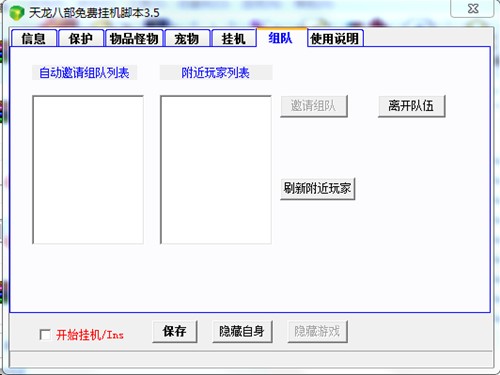
Task: Click the 附近玩家列表 label
Action: click(216, 73)
